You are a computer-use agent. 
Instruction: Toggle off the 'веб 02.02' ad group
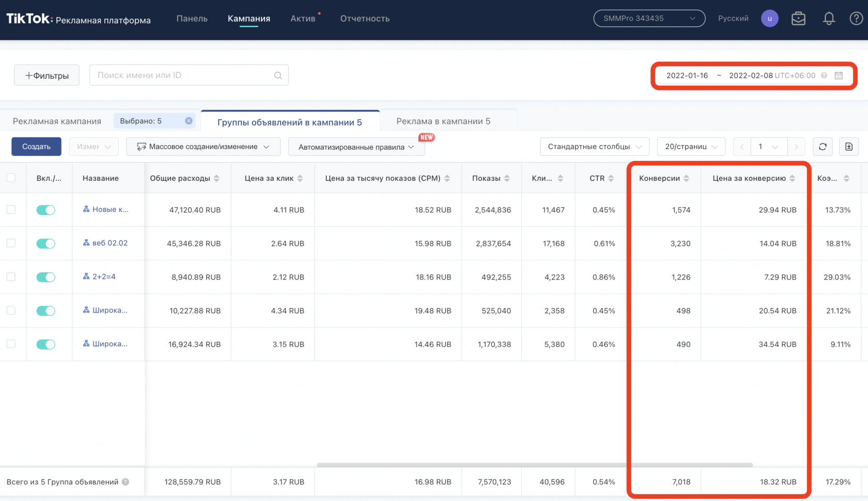coord(45,243)
